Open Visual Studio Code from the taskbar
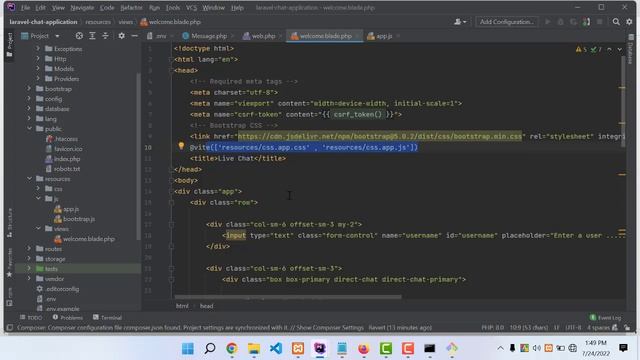This screenshot has height=360, width=640. (276, 349)
